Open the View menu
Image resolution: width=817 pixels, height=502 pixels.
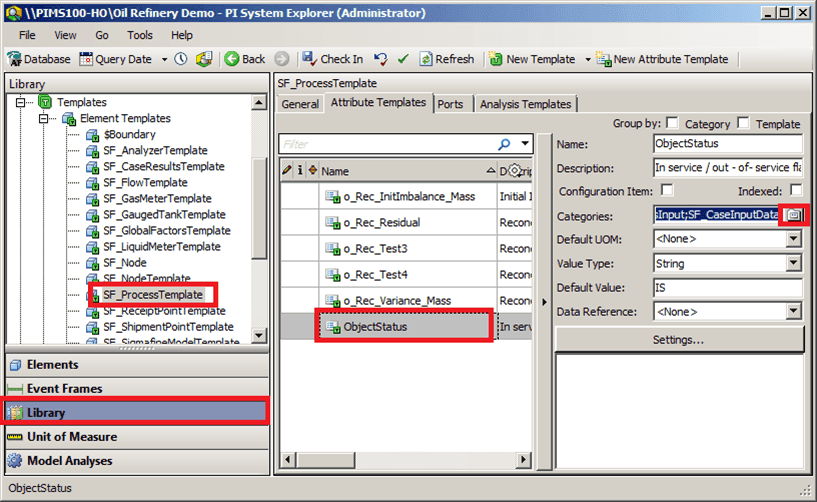click(65, 35)
